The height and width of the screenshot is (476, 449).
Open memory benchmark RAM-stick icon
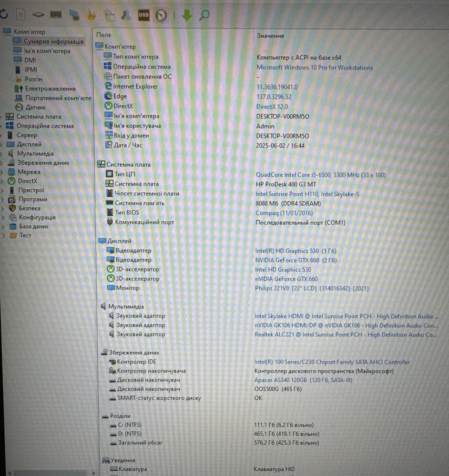(x=56, y=14)
